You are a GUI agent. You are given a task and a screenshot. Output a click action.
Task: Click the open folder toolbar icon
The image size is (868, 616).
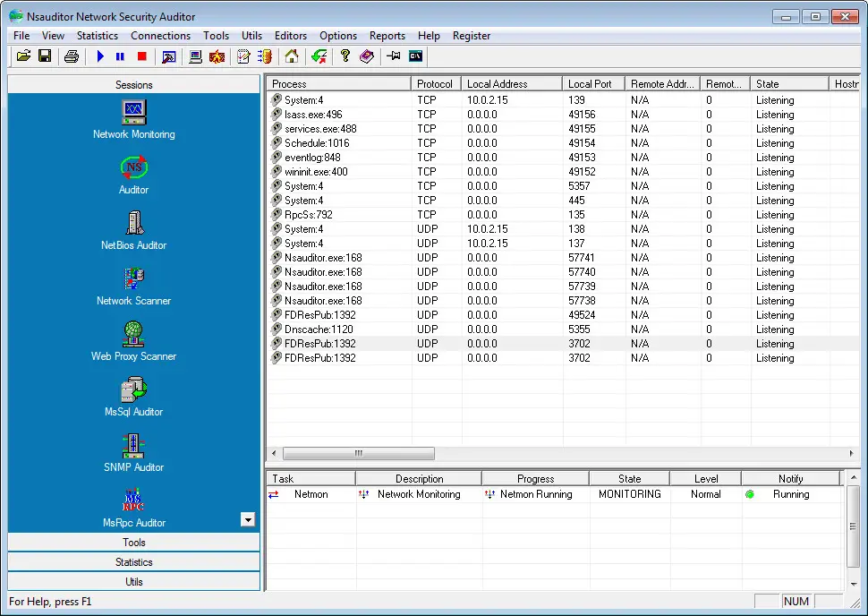[24, 56]
